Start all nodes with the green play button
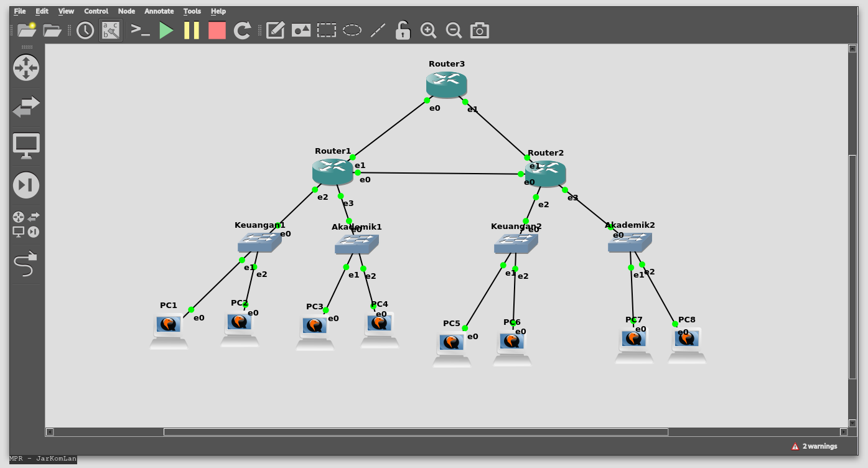 [166, 30]
